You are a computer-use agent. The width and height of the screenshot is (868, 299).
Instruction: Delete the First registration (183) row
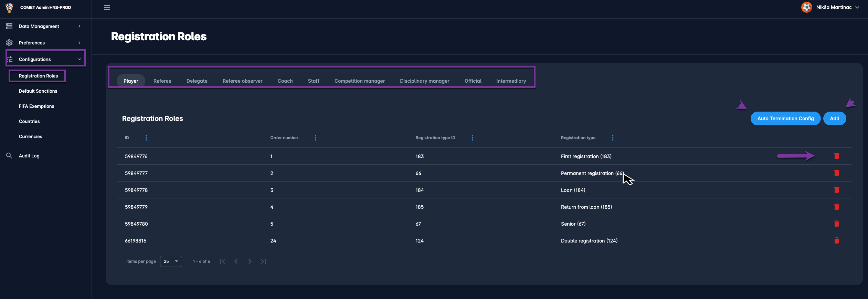(x=836, y=156)
